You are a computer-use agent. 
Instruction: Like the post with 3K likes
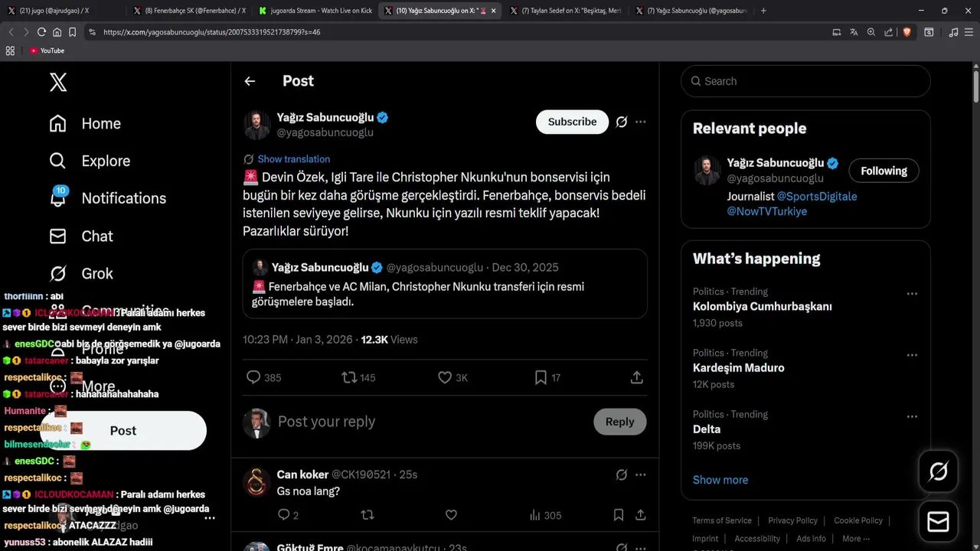[445, 377]
